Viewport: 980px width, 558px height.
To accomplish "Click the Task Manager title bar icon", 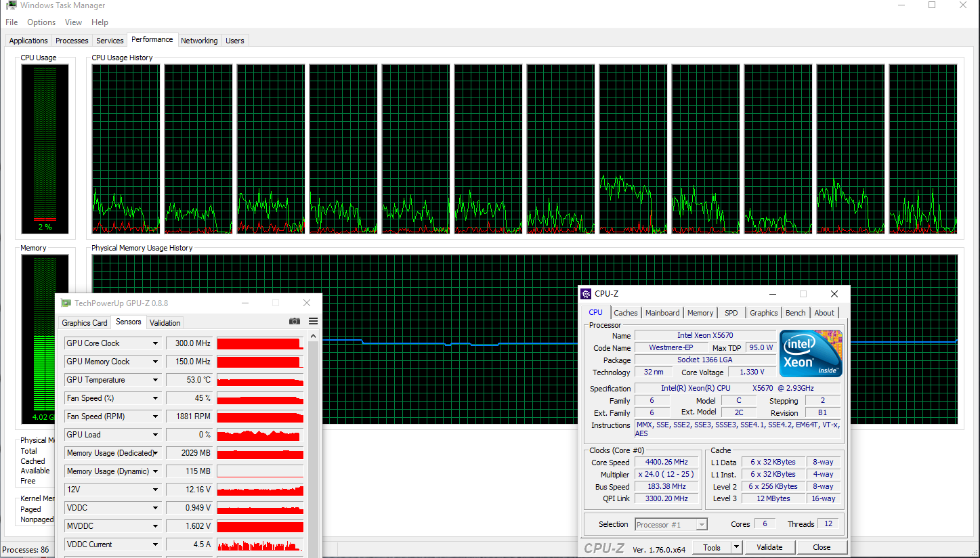I will pyautogui.click(x=10, y=5).
